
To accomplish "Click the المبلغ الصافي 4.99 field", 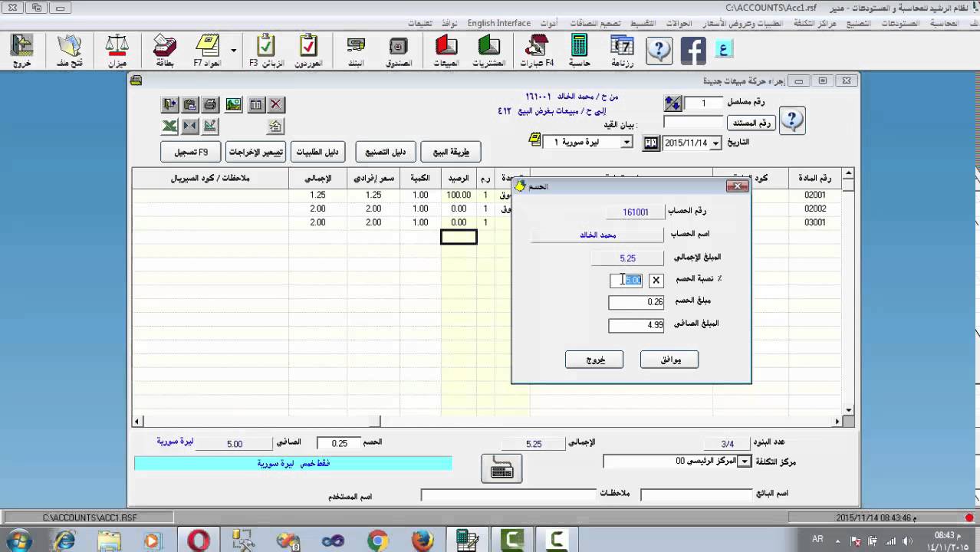I will point(636,325).
